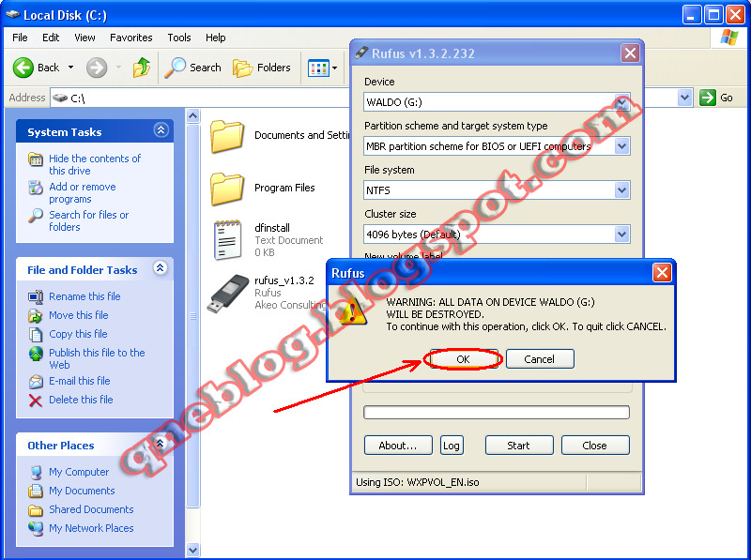Open the Tools menu
The image size is (751, 560).
[x=179, y=38]
